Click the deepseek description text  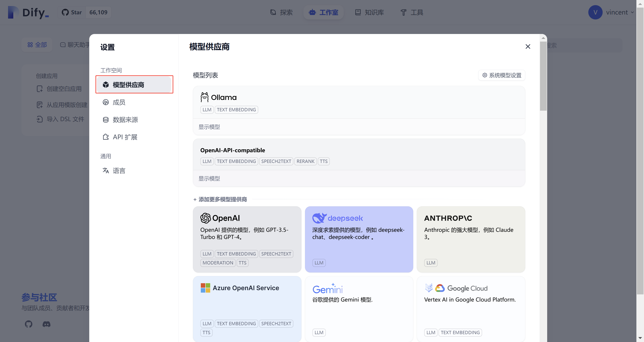(x=358, y=233)
